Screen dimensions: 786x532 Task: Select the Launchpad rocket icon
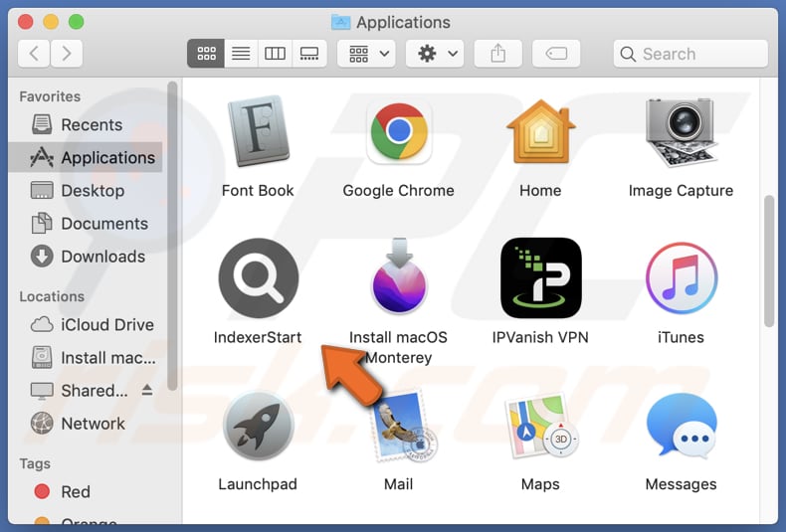point(258,426)
